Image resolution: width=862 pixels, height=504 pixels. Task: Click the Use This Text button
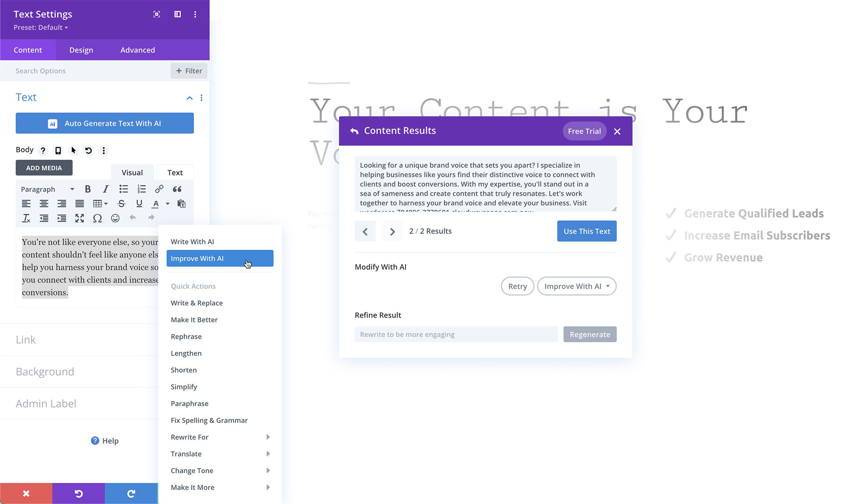point(587,231)
